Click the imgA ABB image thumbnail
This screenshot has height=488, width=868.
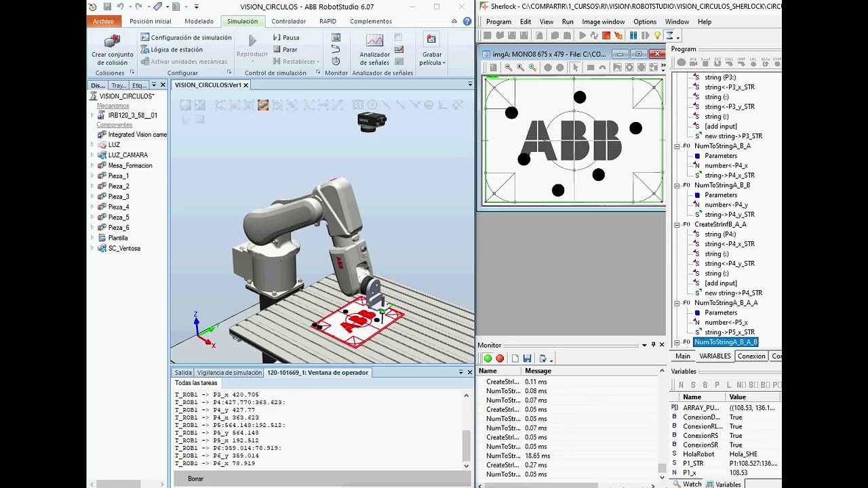pos(573,140)
